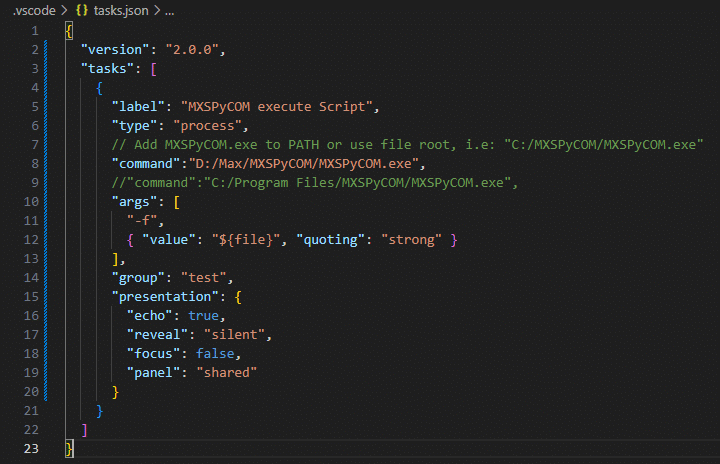Click the "value" key text
The width and height of the screenshot is (720, 464).
pyautogui.click(x=169, y=240)
